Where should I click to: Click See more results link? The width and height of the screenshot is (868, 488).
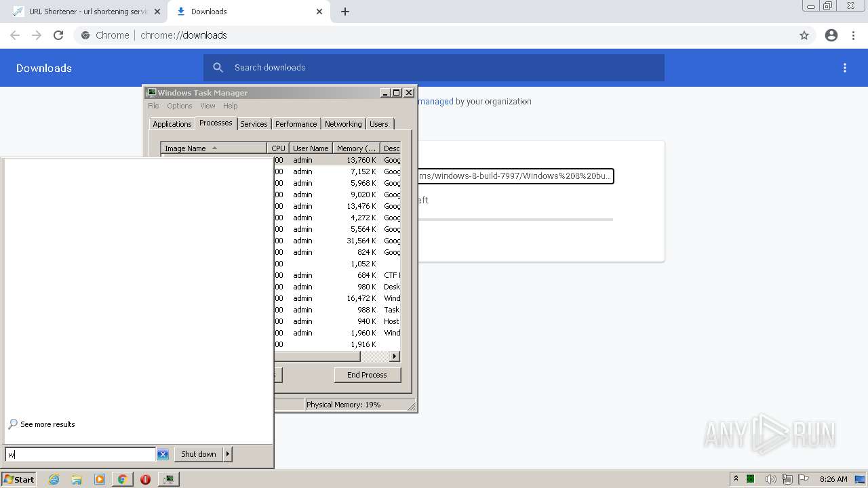click(47, 424)
